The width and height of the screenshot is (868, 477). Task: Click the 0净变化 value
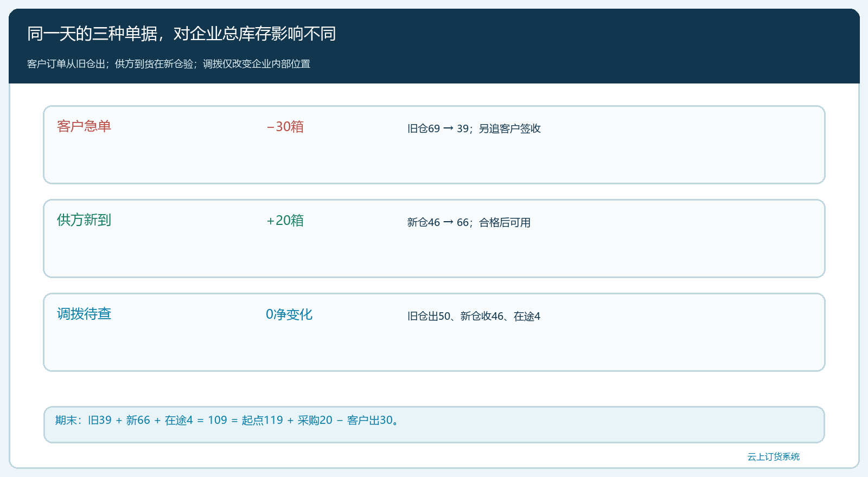[289, 314]
